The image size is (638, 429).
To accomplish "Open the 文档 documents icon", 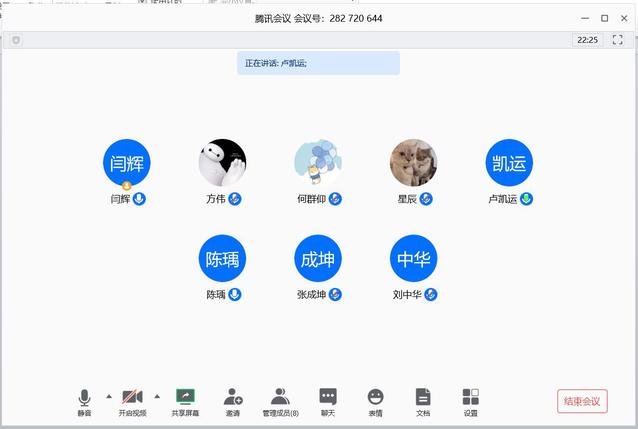I will [423, 398].
